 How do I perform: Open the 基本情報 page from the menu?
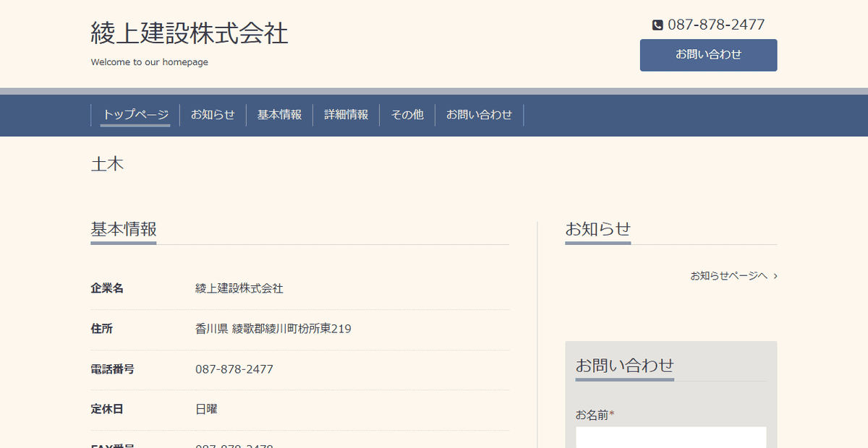(x=279, y=114)
